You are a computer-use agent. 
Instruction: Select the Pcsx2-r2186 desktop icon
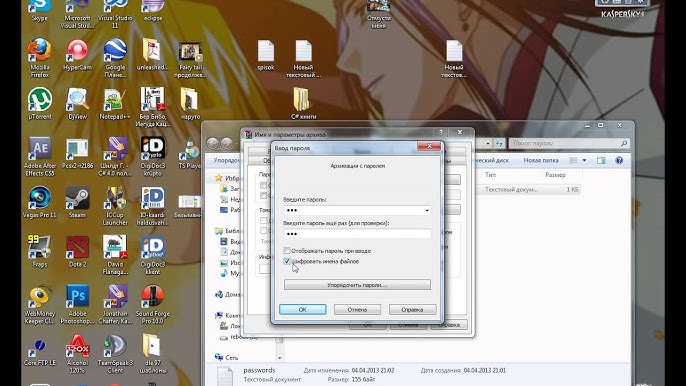(x=77, y=153)
